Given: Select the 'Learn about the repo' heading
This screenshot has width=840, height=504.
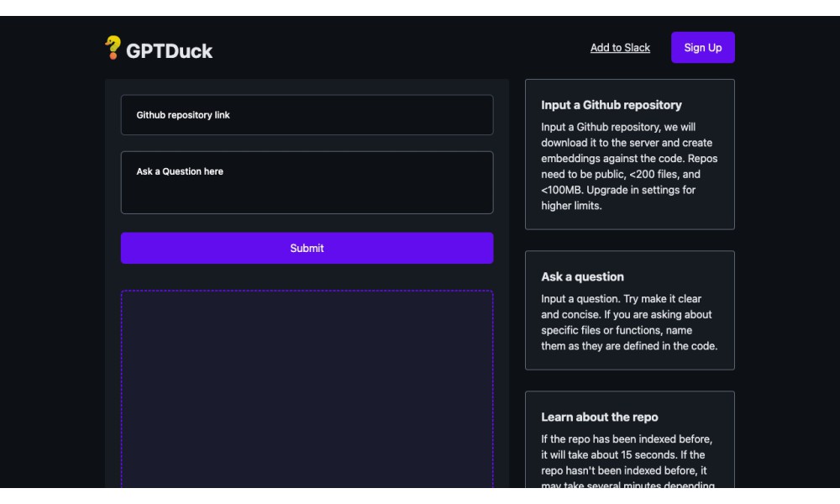Looking at the screenshot, I should 600,417.
